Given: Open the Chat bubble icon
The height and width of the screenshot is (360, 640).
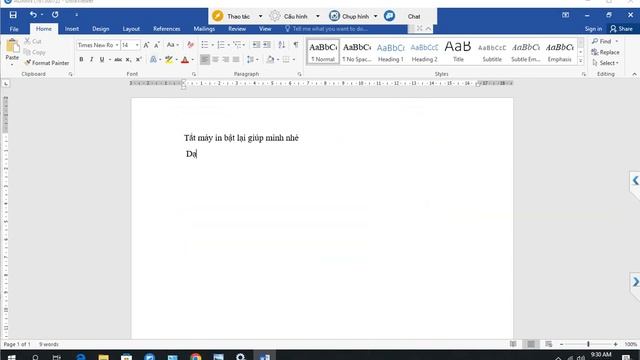Looking at the screenshot, I should click(389, 16).
